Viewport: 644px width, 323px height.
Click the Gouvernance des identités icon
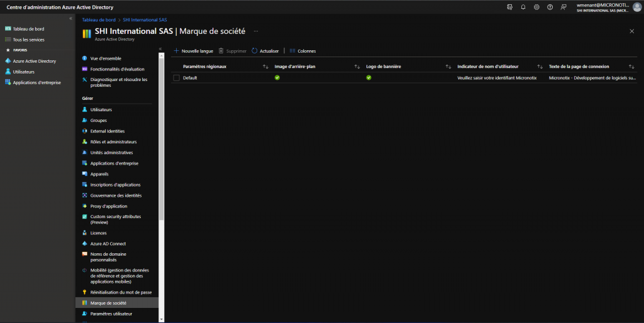[x=85, y=195]
